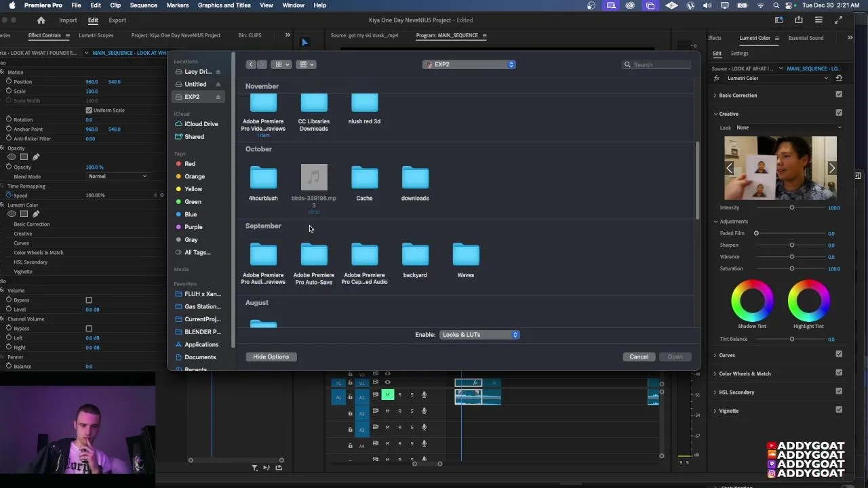The height and width of the screenshot is (488, 868).
Task: Toggle the Vignette enable checkbox
Action: [839, 410]
